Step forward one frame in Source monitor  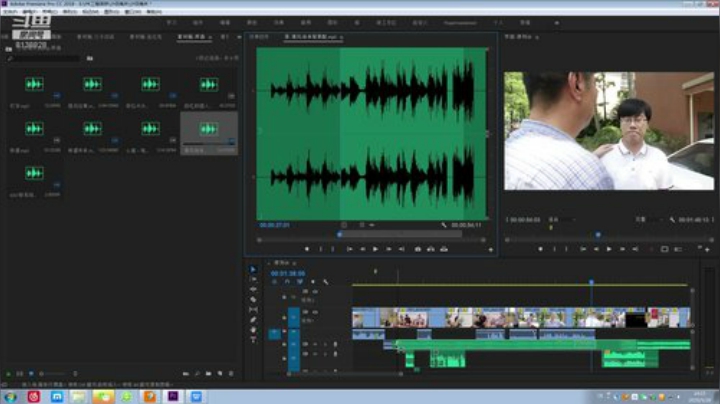pyautogui.click(x=388, y=249)
